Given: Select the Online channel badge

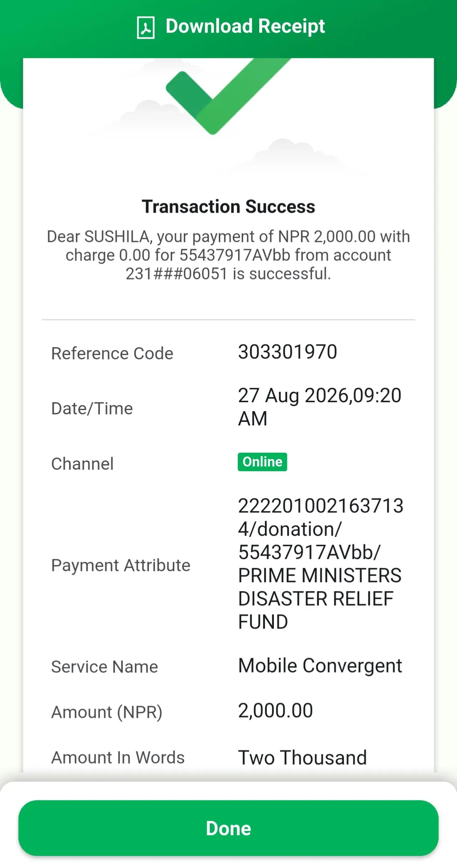Looking at the screenshot, I should click(262, 462).
